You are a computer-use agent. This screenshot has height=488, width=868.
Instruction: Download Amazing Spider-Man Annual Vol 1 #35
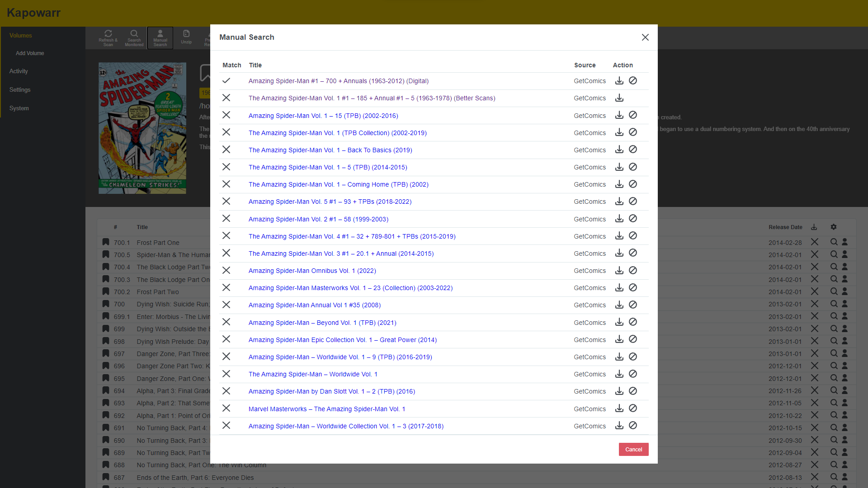click(619, 305)
